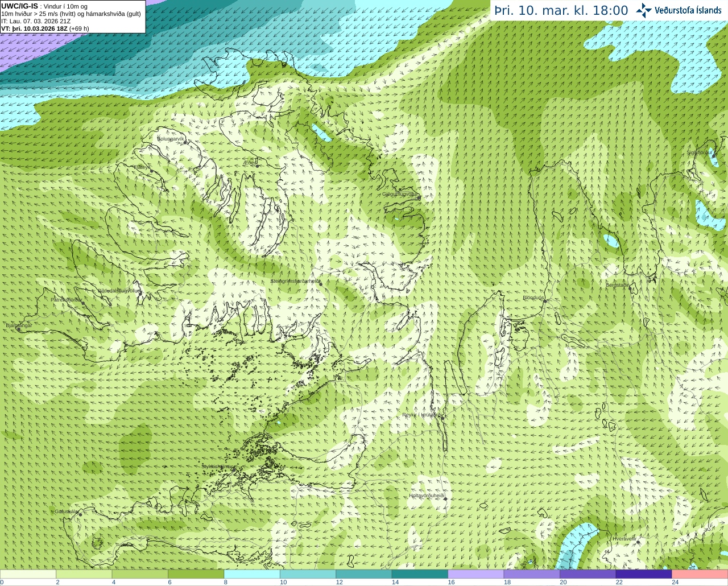Click the Patreksfjörður station label
This screenshot has height=586, width=728.
(x=67, y=299)
